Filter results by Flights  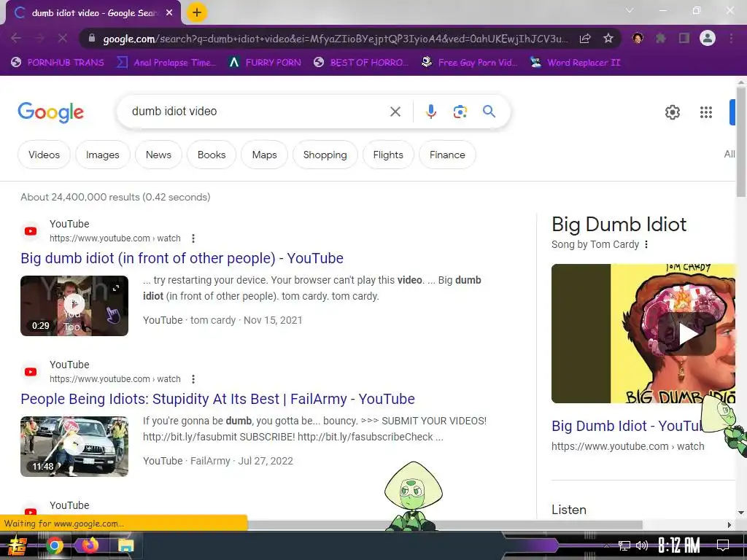point(388,155)
